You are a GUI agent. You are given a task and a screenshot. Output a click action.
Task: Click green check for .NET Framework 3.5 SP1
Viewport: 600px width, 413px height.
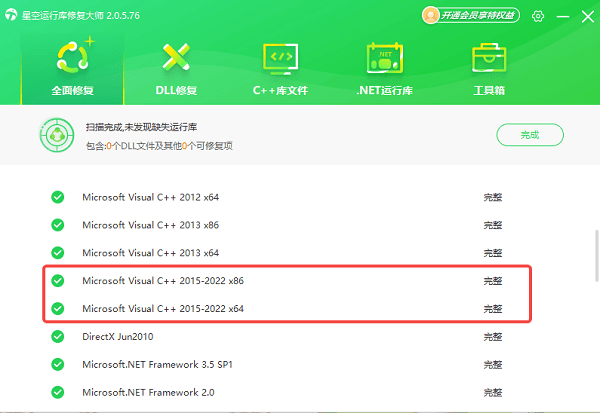click(58, 365)
